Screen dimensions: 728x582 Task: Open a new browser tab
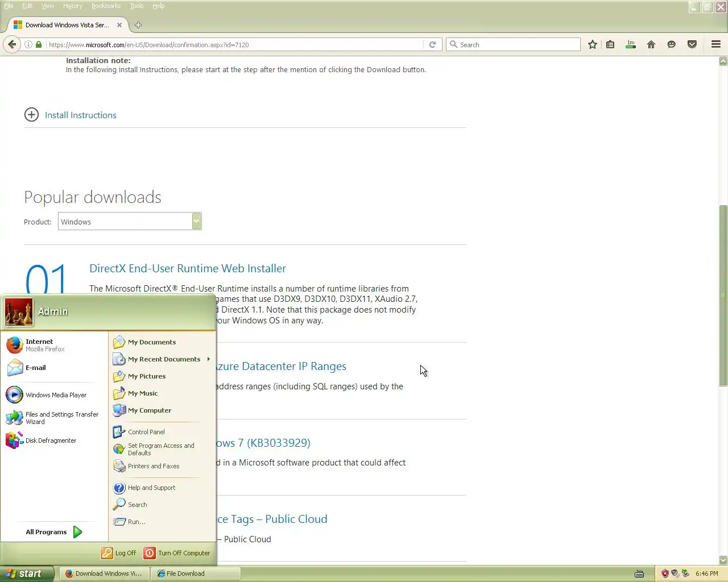138,25
